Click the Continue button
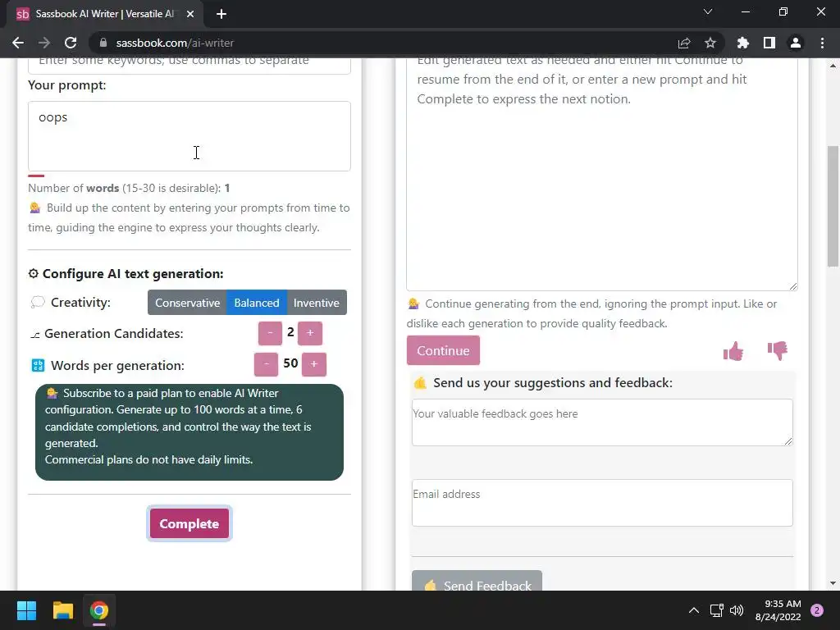 (443, 350)
